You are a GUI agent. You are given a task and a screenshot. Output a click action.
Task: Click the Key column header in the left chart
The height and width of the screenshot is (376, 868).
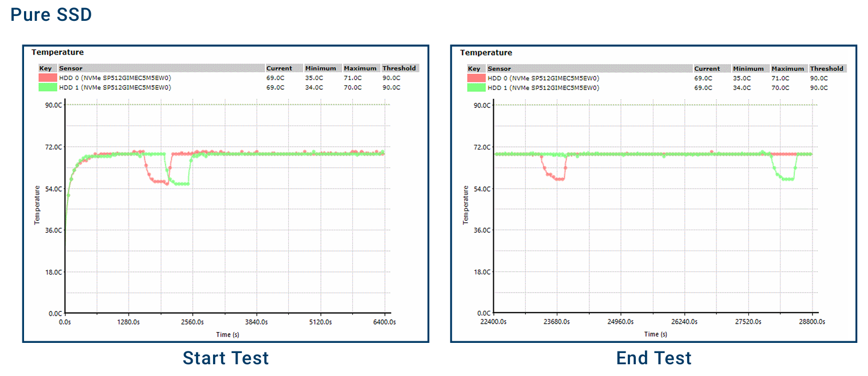pyautogui.click(x=45, y=68)
